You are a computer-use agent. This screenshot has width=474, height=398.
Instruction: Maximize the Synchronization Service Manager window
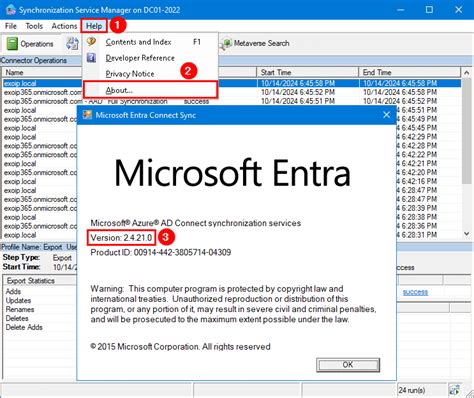click(429, 10)
